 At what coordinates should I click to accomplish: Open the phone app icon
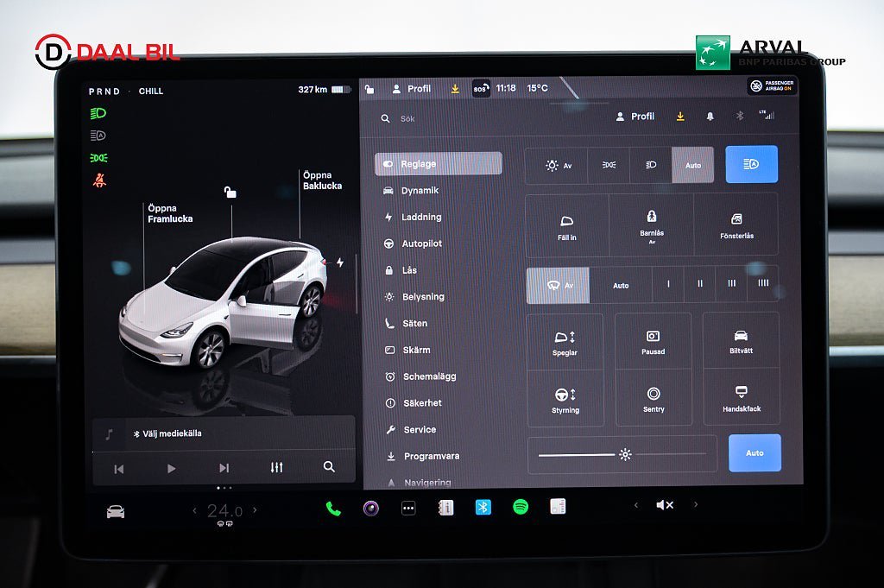click(333, 509)
